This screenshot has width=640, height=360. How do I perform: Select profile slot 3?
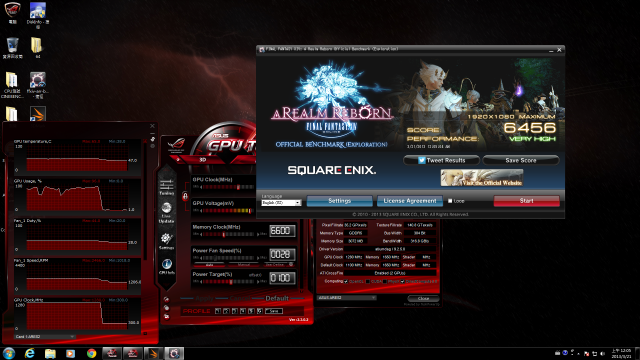[x=235, y=311]
